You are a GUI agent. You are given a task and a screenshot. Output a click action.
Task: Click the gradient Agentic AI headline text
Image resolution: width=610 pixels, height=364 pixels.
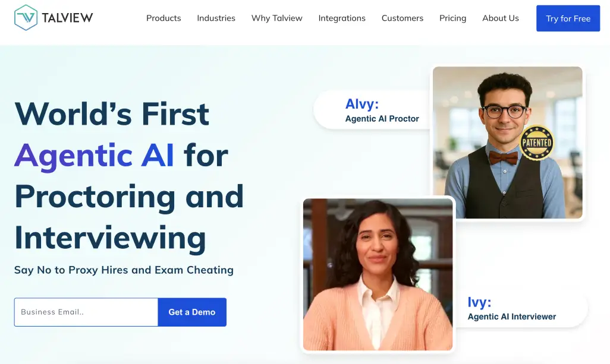pyautogui.click(x=94, y=156)
